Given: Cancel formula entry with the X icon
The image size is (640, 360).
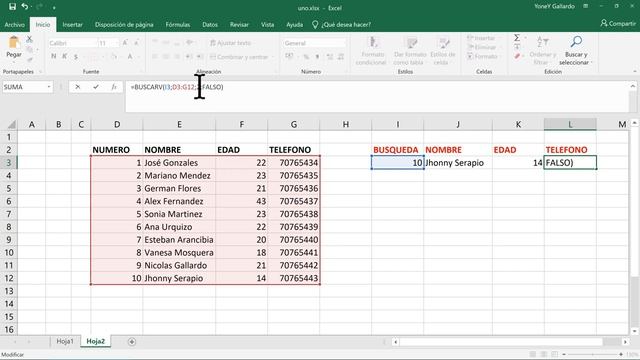Looking at the screenshot, I should click(x=78, y=87).
